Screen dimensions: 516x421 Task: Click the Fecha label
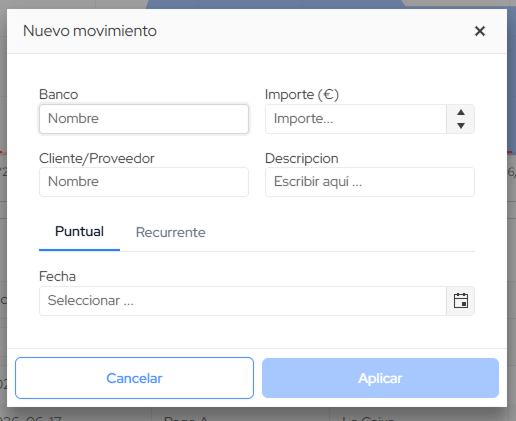(57, 276)
